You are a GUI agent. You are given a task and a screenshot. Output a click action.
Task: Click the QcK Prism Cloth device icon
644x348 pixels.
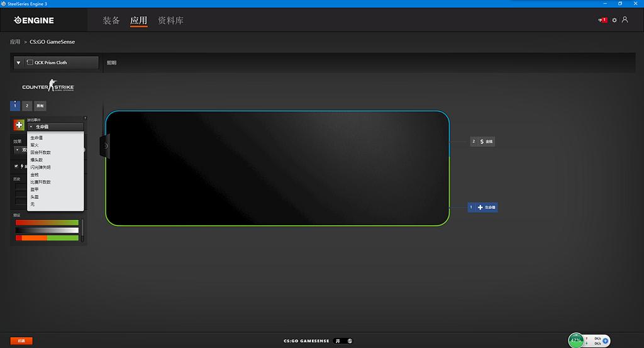tap(30, 62)
